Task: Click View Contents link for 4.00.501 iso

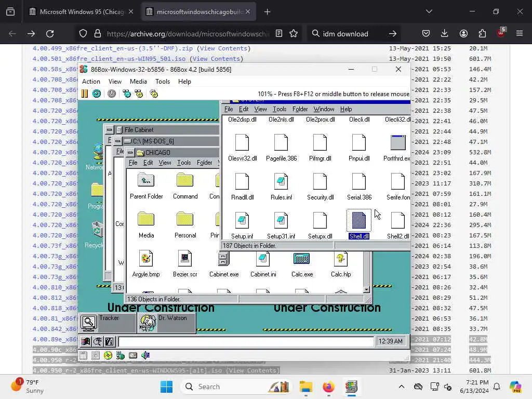Action: [217, 59]
